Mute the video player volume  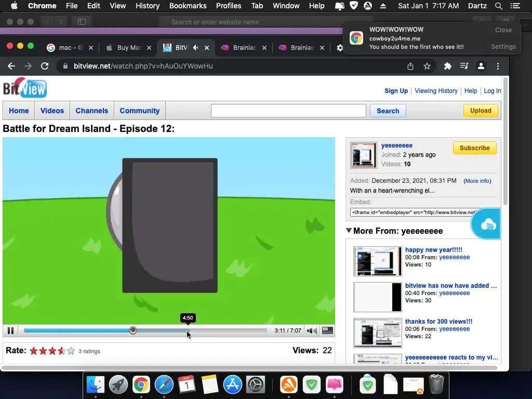(x=312, y=330)
